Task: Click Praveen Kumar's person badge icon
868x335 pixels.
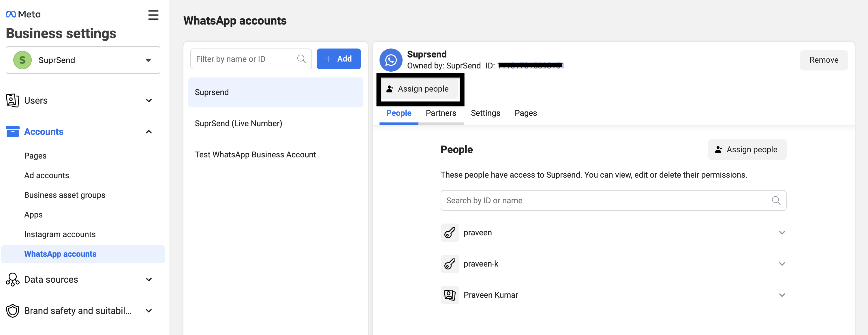Action: 450,295
